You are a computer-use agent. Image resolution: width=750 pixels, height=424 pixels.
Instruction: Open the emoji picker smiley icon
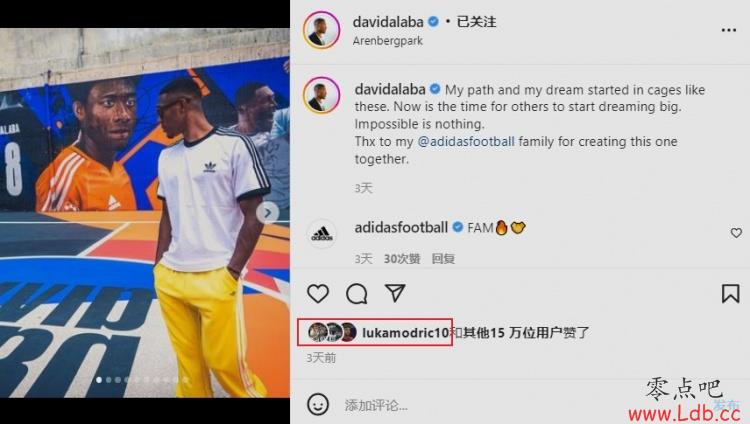click(318, 404)
